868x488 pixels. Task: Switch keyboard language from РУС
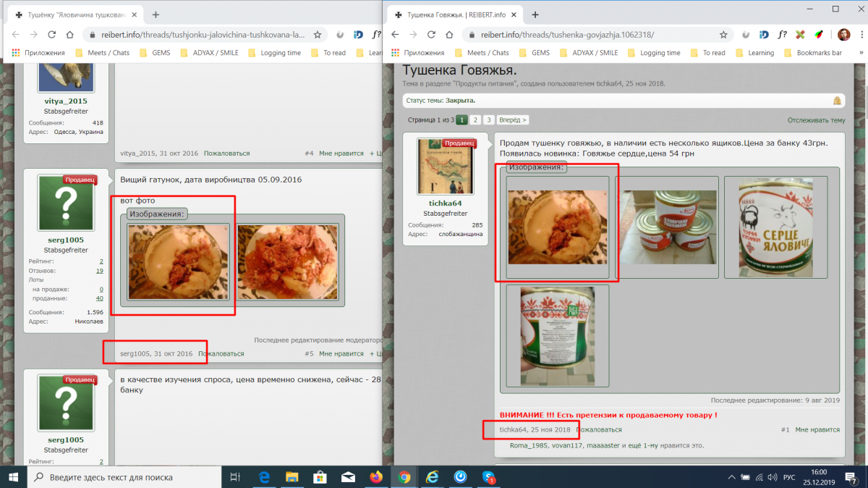(790, 477)
